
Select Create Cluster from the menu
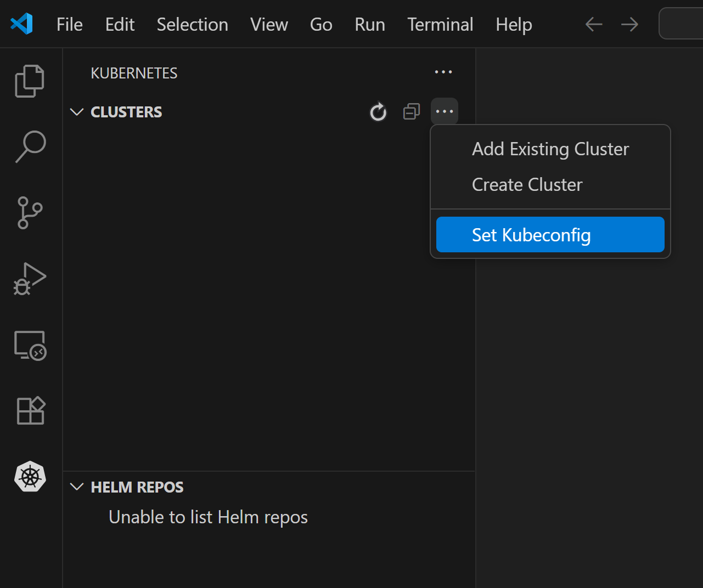527,185
